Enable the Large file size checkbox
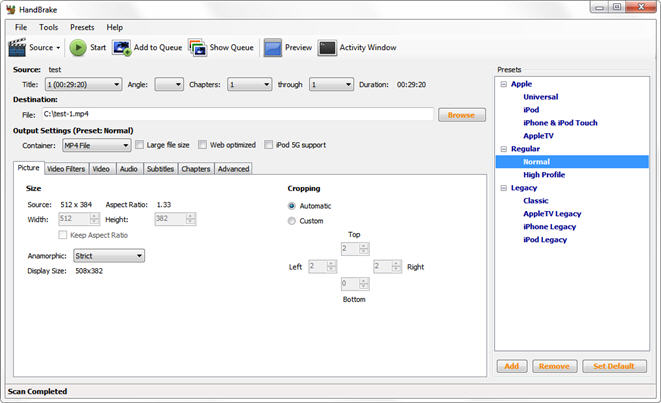661x403 pixels. click(x=140, y=145)
